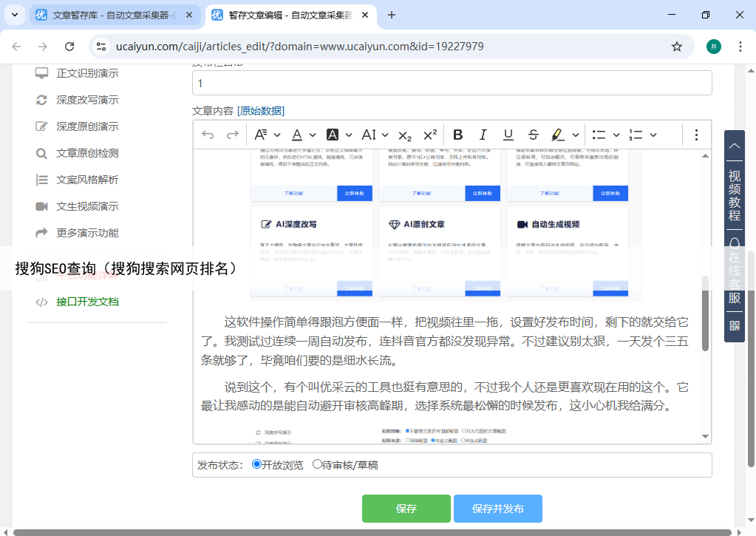This screenshot has height=536, width=756.
Task: Toggle bold formatting in editor toolbar
Action: click(458, 135)
